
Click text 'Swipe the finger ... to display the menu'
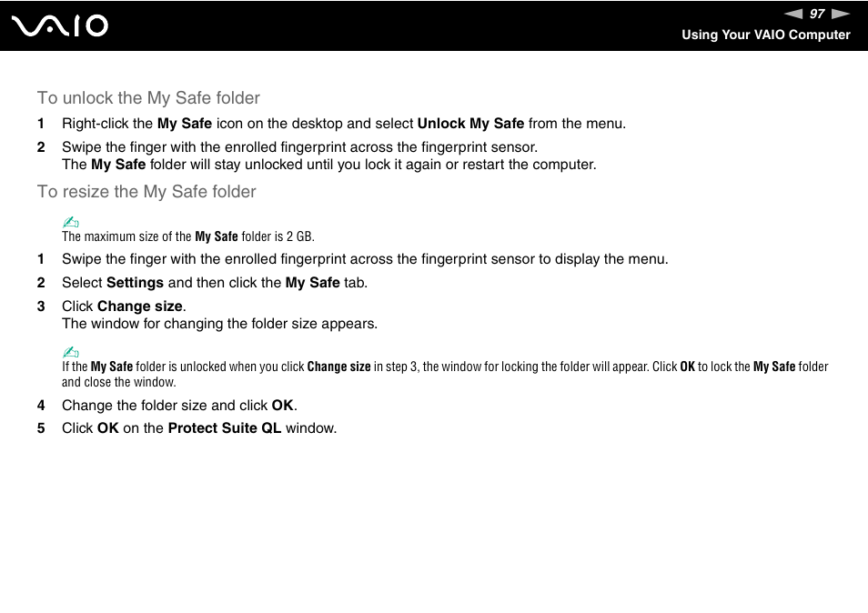pyautogui.click(x=366, y=259)
